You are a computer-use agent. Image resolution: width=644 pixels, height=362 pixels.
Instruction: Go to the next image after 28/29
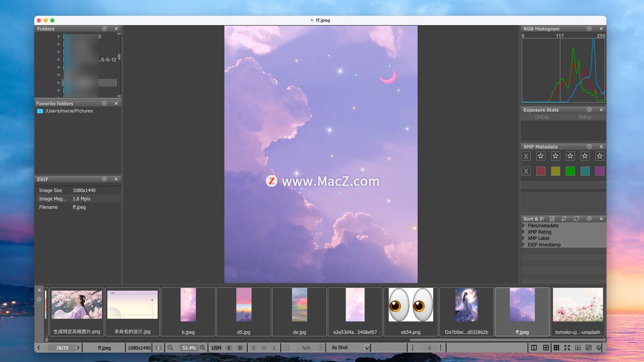[x=78, y=348]
